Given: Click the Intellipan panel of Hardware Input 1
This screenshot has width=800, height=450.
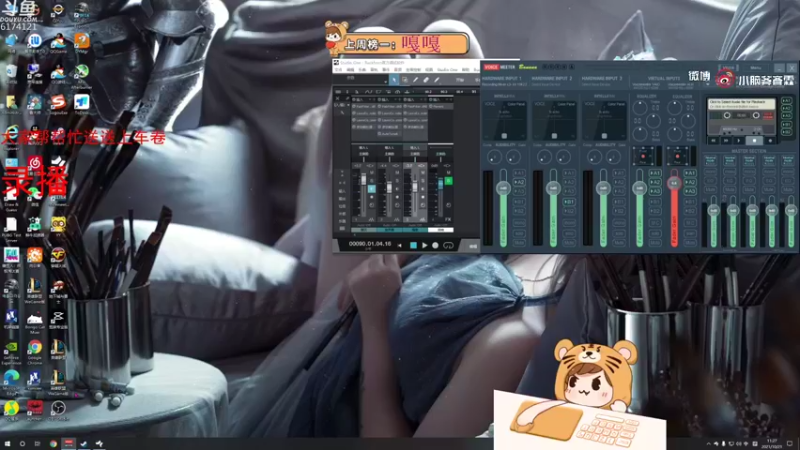Looking at the screenshot, I should pyautogui.click(x=505, y=120).
